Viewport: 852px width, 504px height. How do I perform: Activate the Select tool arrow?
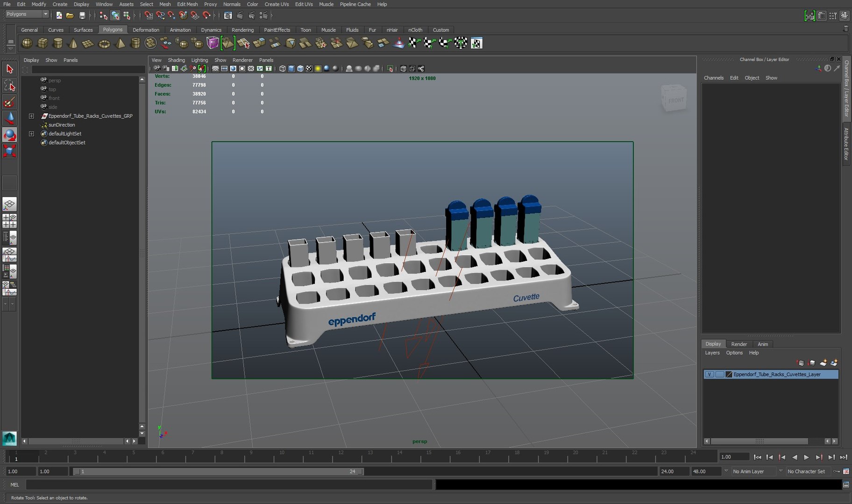point(10,69)
